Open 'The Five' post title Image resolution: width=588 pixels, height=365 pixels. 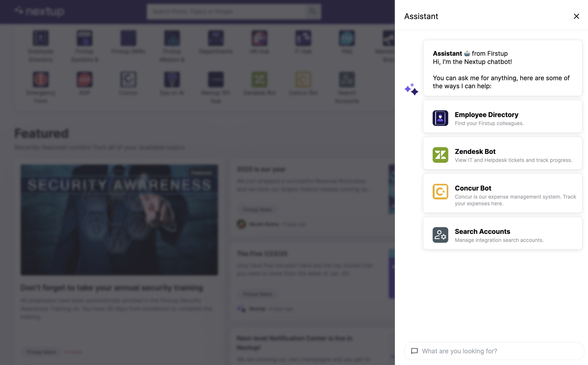262,254
